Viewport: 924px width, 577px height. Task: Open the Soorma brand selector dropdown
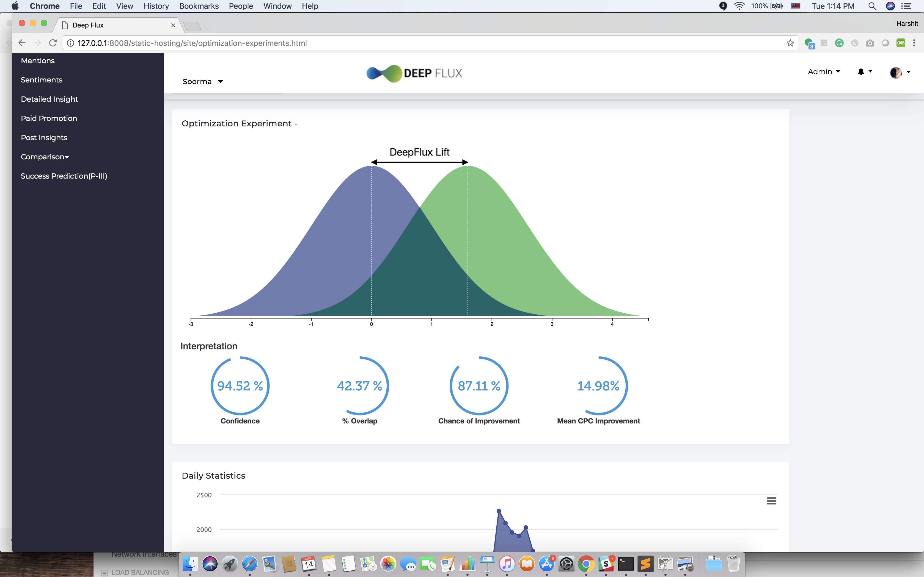coord(202,81)
